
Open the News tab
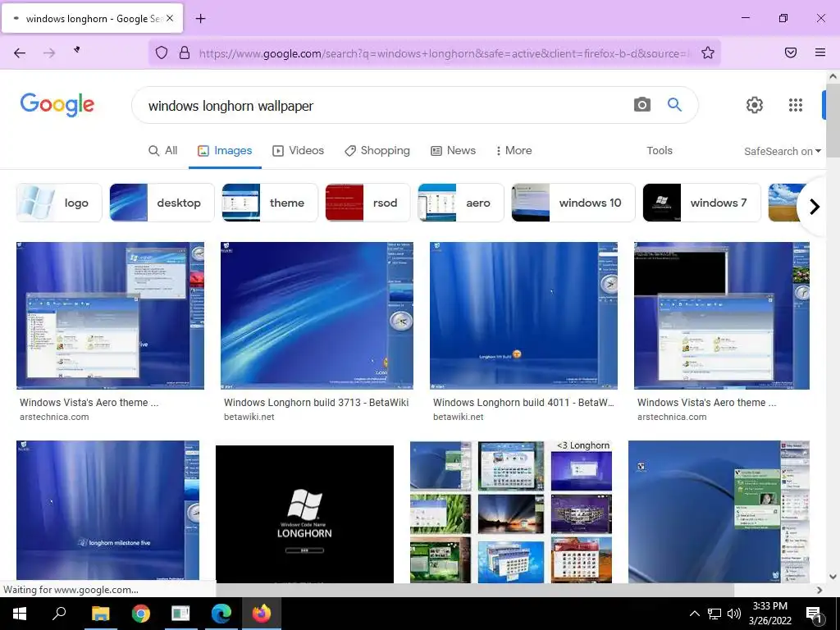(453, 151)
